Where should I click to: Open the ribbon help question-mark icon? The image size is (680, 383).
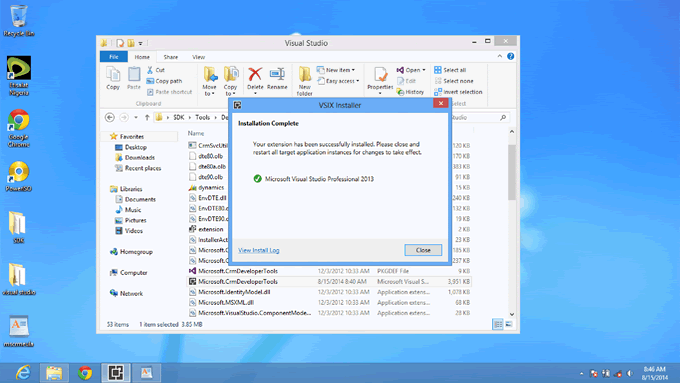click(x=510, y=56)
